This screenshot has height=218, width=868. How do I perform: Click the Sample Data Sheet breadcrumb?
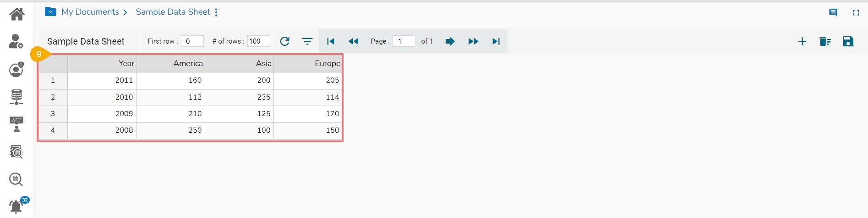click(173, 12)
